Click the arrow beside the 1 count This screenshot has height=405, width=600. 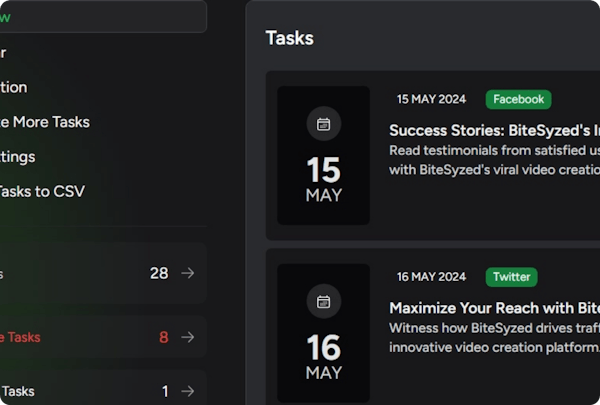tap(188, 391)
